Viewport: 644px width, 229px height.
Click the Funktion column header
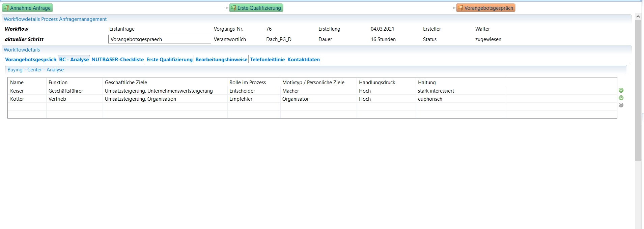pos(75,83)
